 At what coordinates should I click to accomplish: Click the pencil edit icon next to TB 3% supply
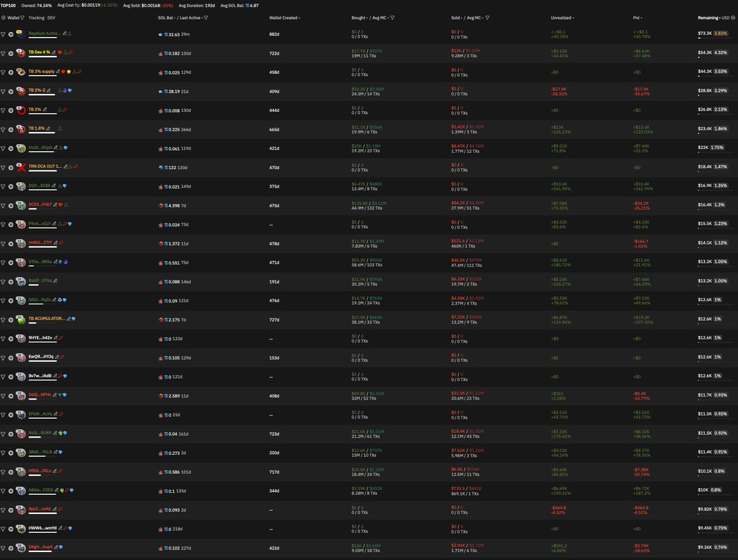[58, 71]
